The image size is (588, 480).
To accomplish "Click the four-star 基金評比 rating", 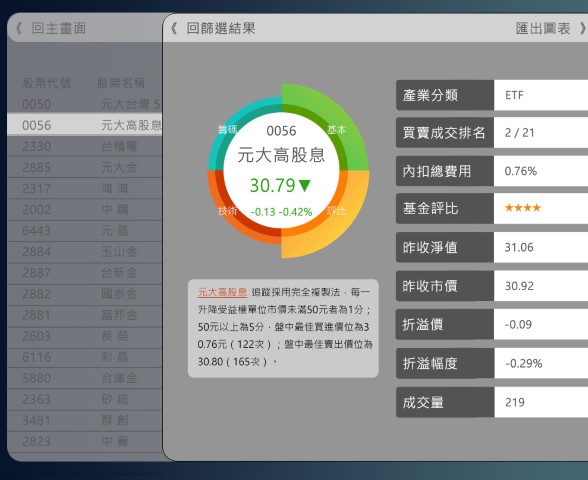I will [522, 207].
